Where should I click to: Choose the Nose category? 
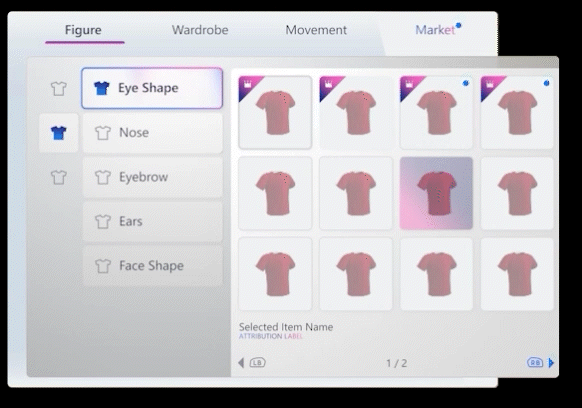(153, 133)
